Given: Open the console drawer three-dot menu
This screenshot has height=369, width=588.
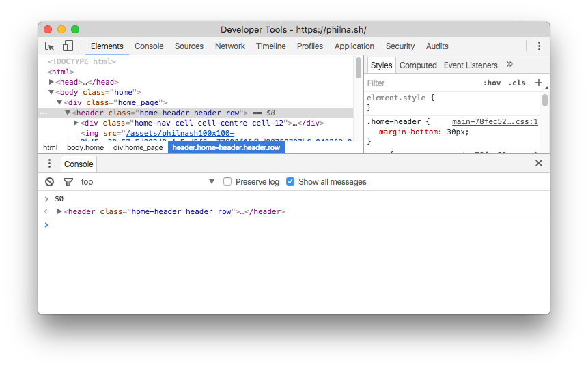Looking at the screenshot, I should tap(49, 164).
